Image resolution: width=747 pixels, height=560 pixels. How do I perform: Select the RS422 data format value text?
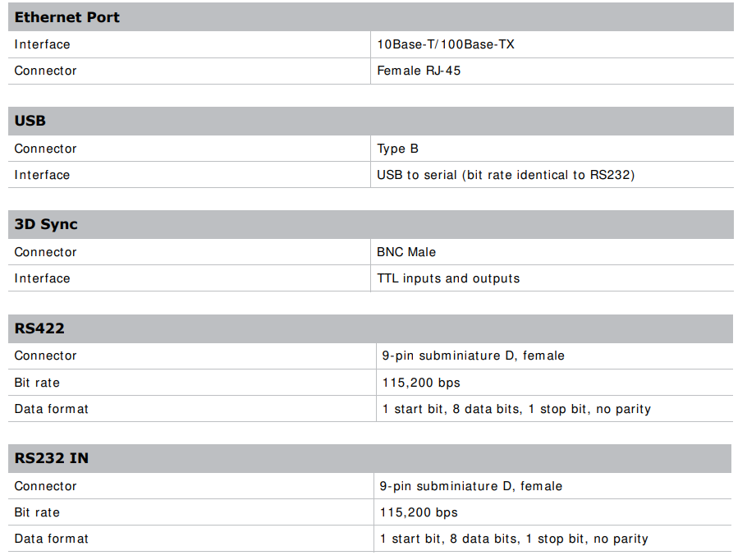[516, 409]
